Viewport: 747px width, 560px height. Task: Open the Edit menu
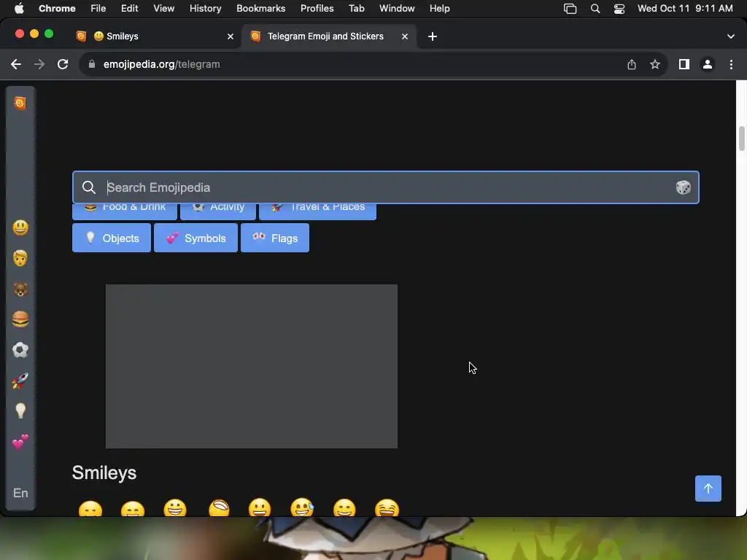(x=130, y=8)
